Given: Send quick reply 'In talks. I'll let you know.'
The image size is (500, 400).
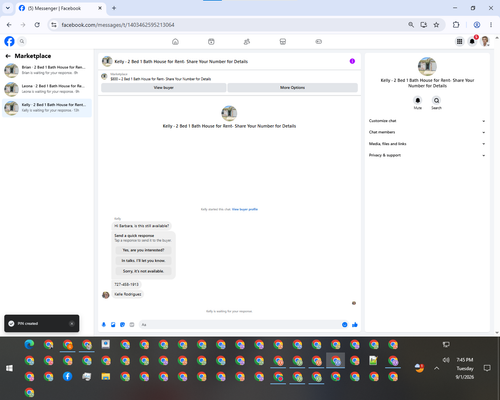Looking at the screenshot, I should tap(143, 261).
